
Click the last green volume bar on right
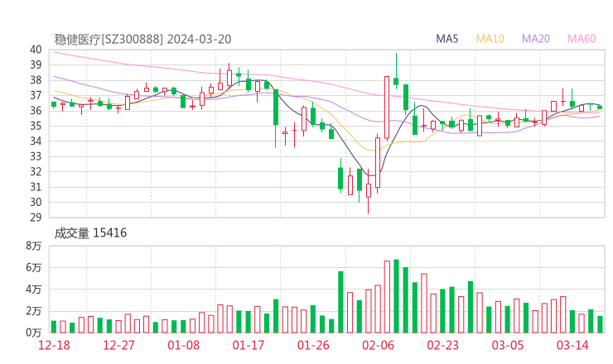click(600, 324)
